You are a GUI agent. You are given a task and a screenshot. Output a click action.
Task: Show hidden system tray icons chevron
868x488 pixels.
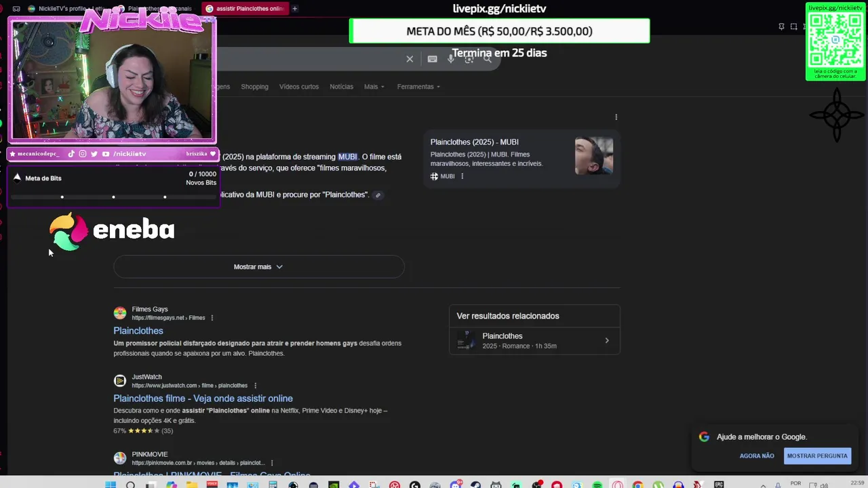point(764,485)
